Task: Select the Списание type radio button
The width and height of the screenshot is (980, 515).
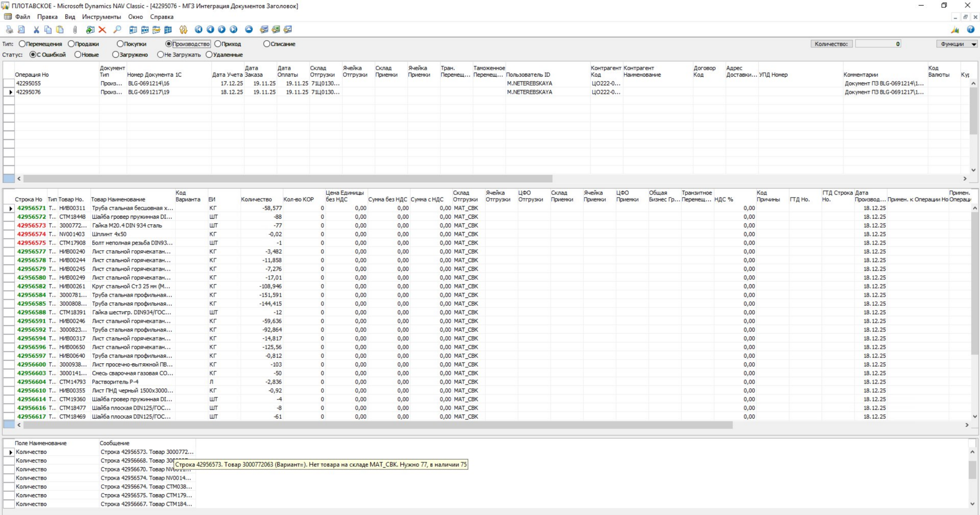Action: [x=266, y=44]
